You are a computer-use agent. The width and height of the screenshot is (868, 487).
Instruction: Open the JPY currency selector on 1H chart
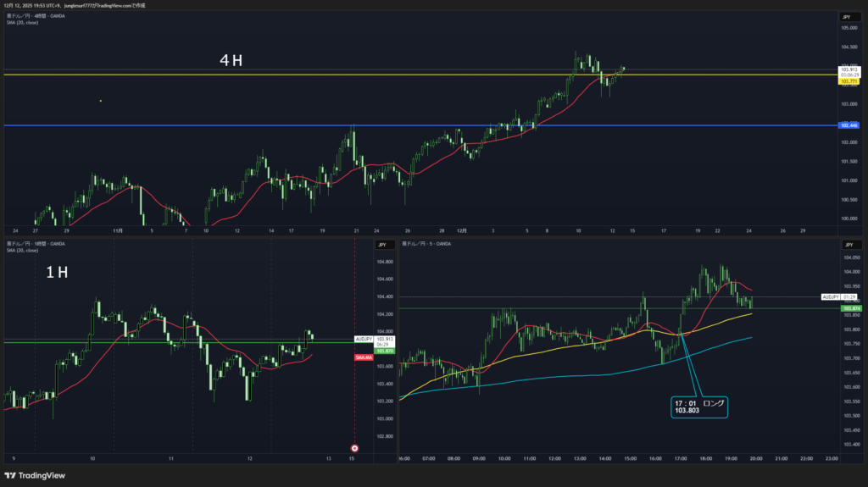click(x=381, y=245)
